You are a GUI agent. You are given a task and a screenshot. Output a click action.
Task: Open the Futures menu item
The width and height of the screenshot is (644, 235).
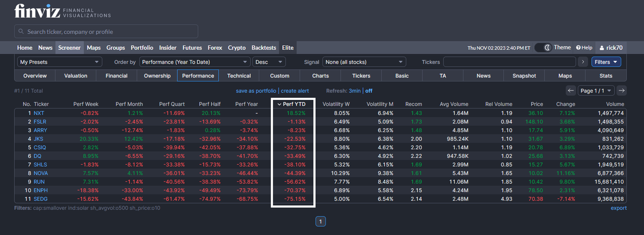[192, 48]
